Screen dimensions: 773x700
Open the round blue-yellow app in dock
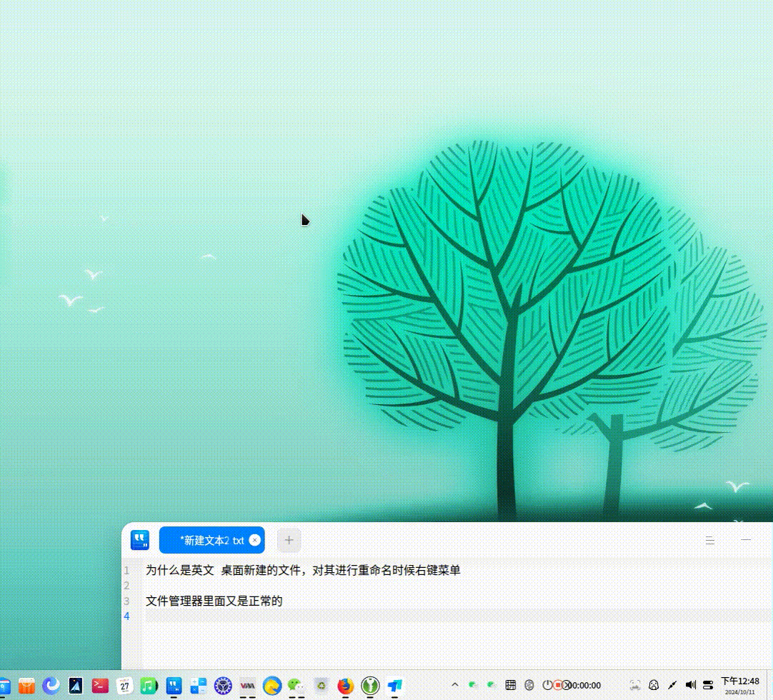tap(272, 686)
